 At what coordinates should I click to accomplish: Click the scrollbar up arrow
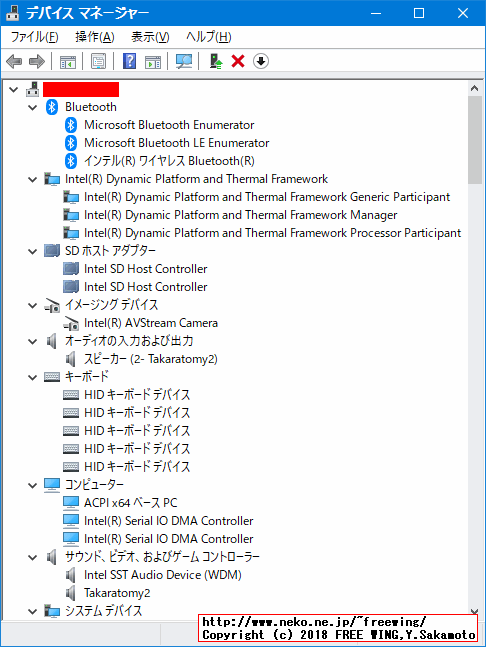point(474,88)
